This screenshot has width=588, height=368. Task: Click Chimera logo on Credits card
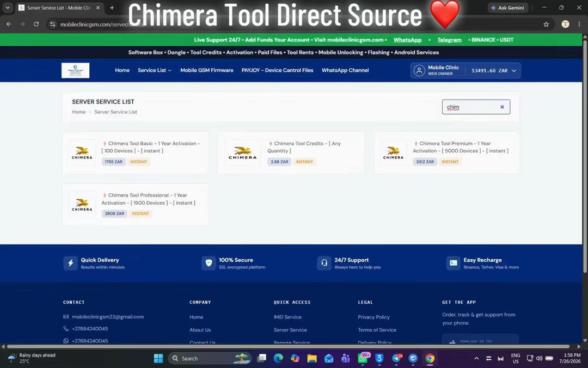click(x=243, y=152)
